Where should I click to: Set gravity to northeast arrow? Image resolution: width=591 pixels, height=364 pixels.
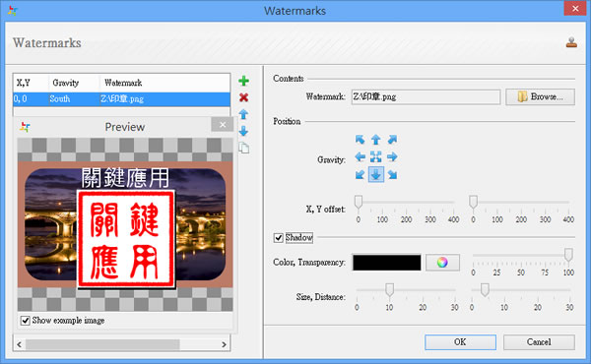392,140
